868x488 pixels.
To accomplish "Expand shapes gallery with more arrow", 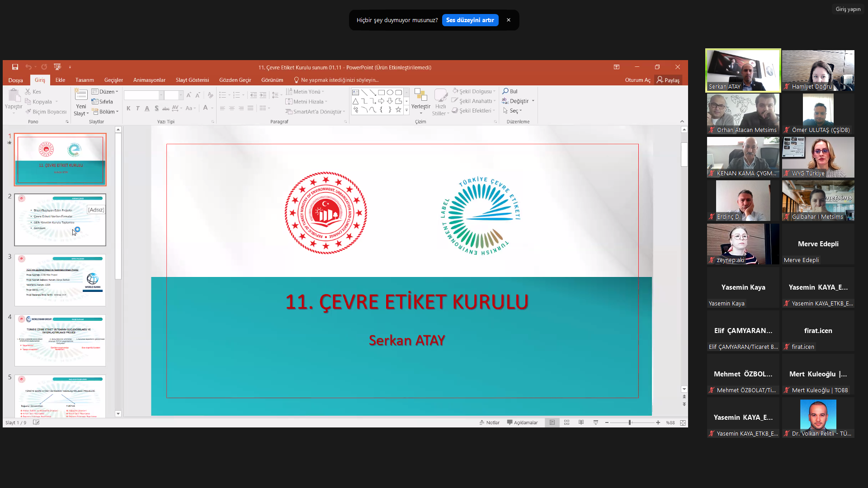I will click(x=406, y=110).
